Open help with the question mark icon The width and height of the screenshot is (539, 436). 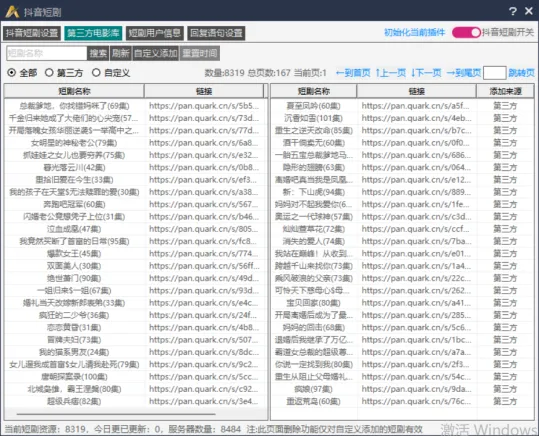513,11
